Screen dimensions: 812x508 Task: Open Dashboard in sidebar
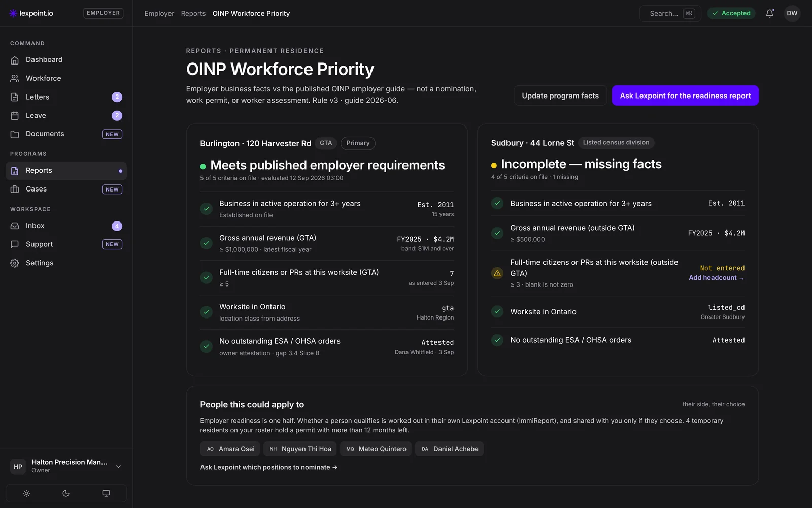pos(66,60)
